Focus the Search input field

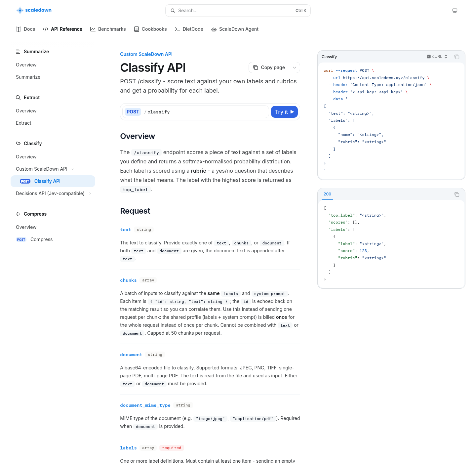(x=238, y=11)
